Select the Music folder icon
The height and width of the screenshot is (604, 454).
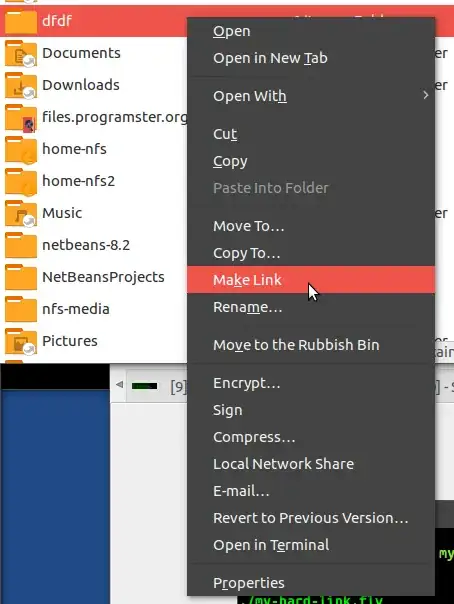[21, 213]
